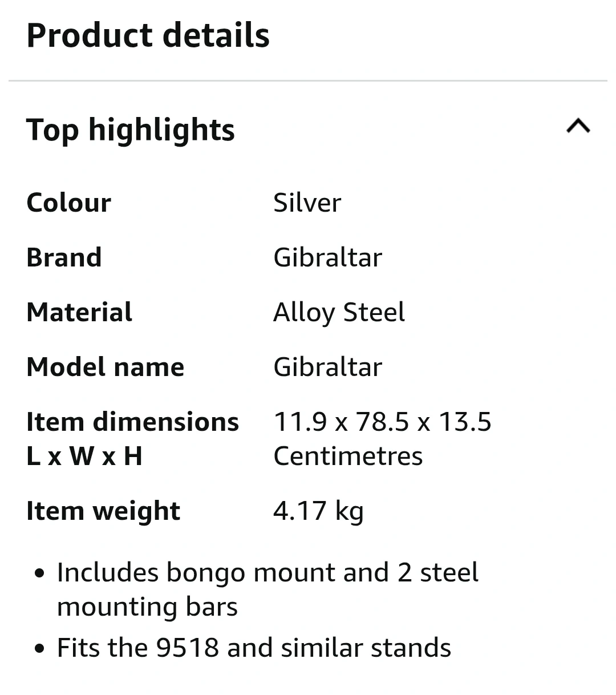Click the Brand label
The height and width of the screenshot is (695, 616).
click(x=64, y=257)
